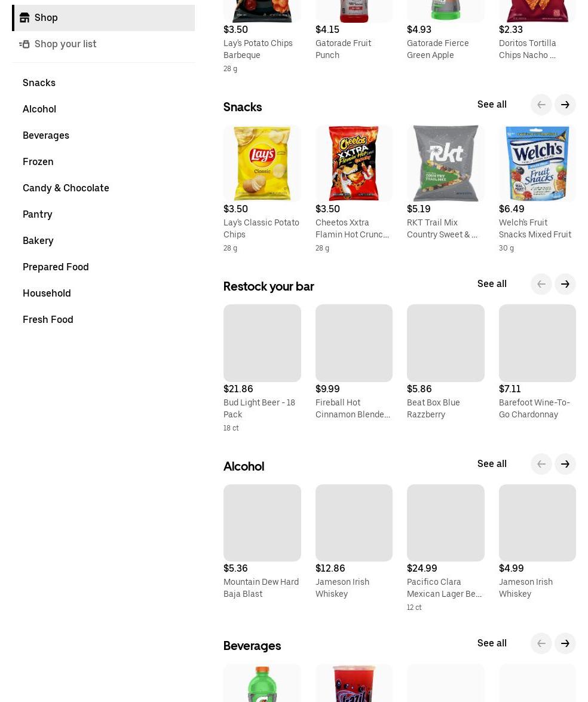Click See all for Alcohol section
Image resolution: width=588 pixels, height=702 pixels.
point(492,464)
